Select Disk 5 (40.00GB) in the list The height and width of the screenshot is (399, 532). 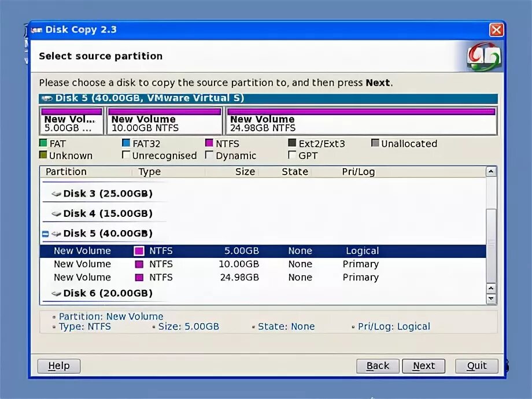pyautogui.click(x=108, y=234)
